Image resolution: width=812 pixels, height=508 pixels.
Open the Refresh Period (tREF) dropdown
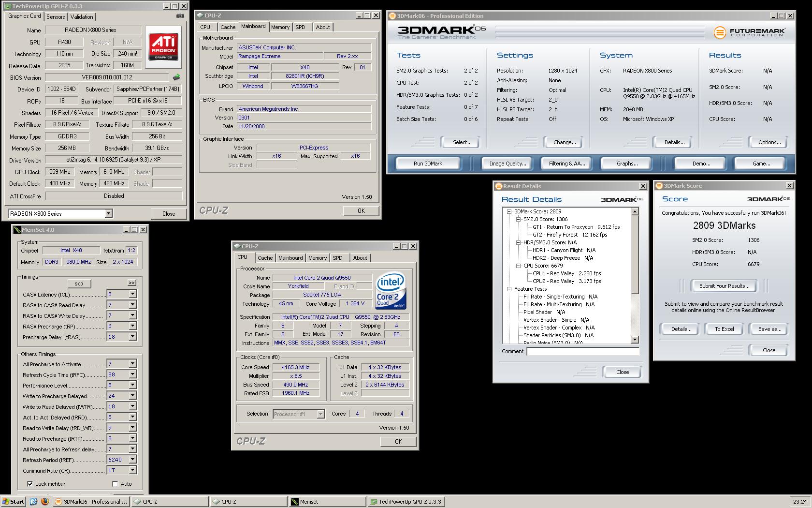tap(132, 460)
